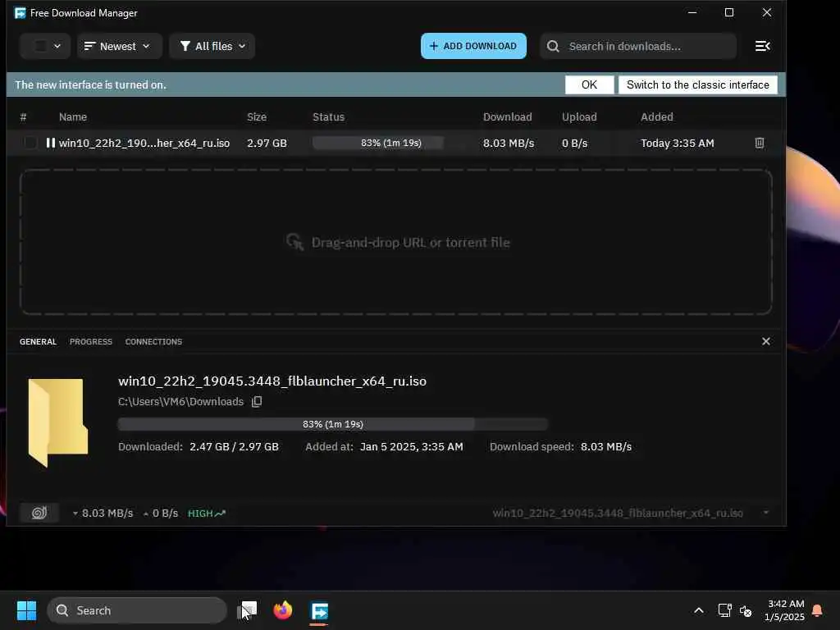The image size is (840, 630).
Task: Copy download path C:\Users\VM6\Downloads icon
Action: [257, 402]
